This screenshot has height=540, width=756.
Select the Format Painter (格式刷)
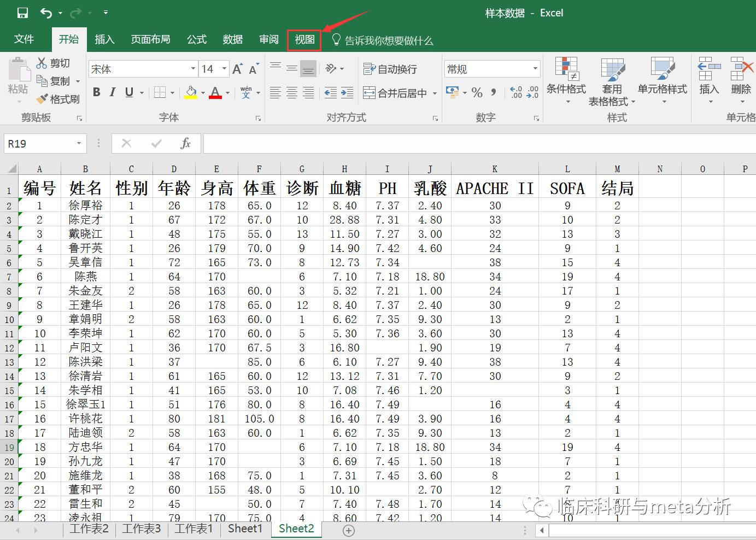click(57, 99)
